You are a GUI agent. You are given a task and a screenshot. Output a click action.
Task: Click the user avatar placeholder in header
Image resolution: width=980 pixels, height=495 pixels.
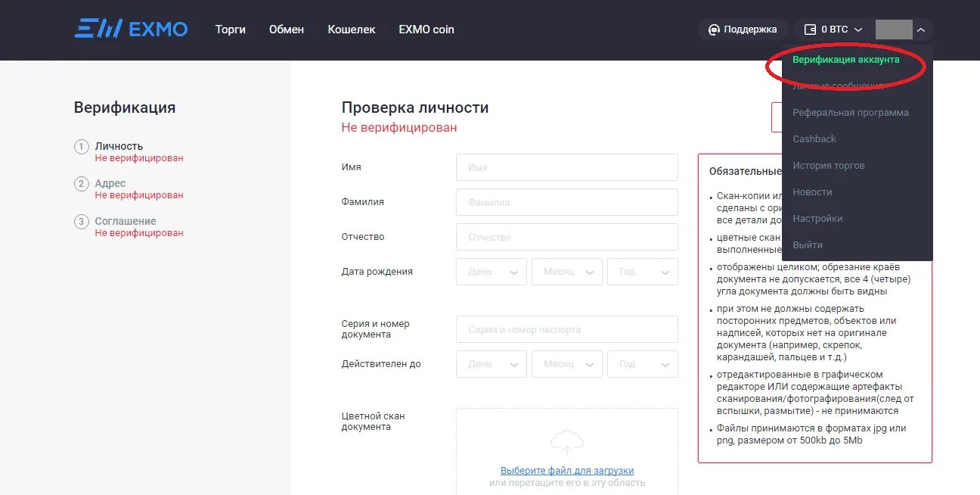coord(894,30)
